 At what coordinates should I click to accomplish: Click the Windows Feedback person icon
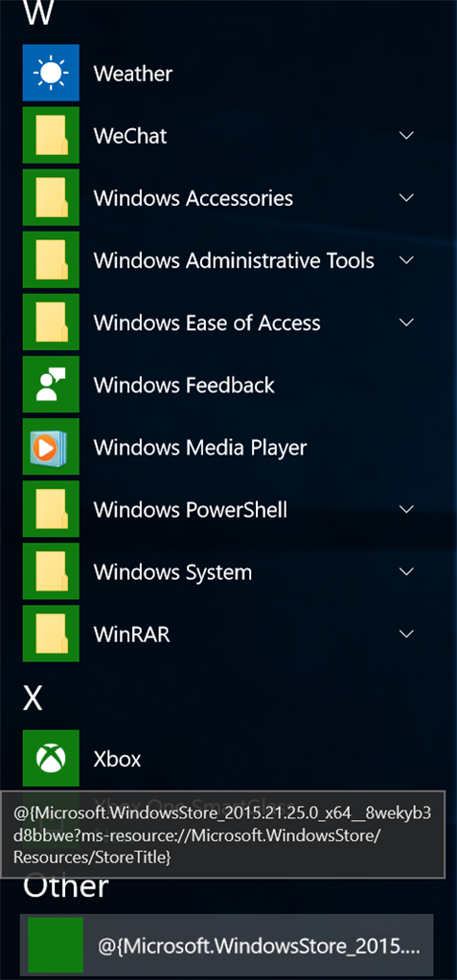pos(51,385)
